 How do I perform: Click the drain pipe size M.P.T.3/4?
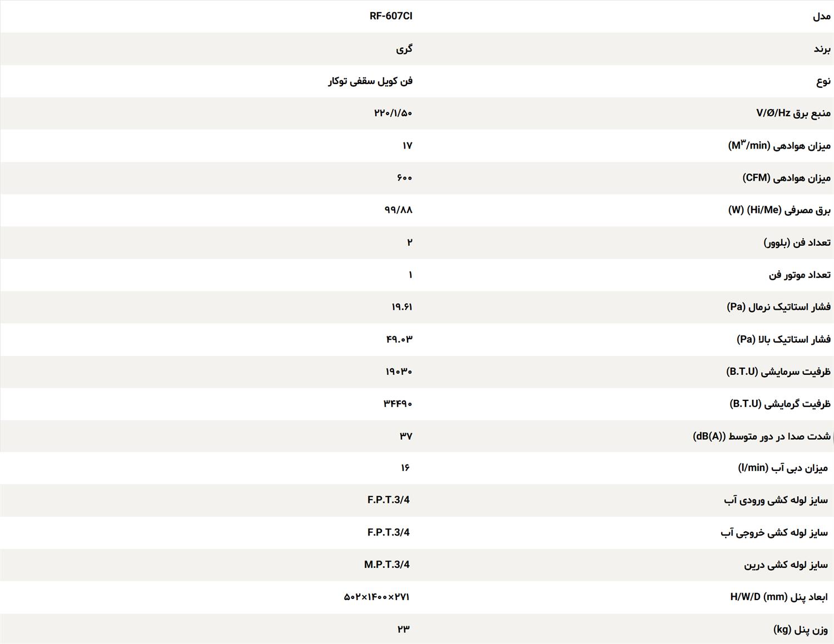click(386, 564)
